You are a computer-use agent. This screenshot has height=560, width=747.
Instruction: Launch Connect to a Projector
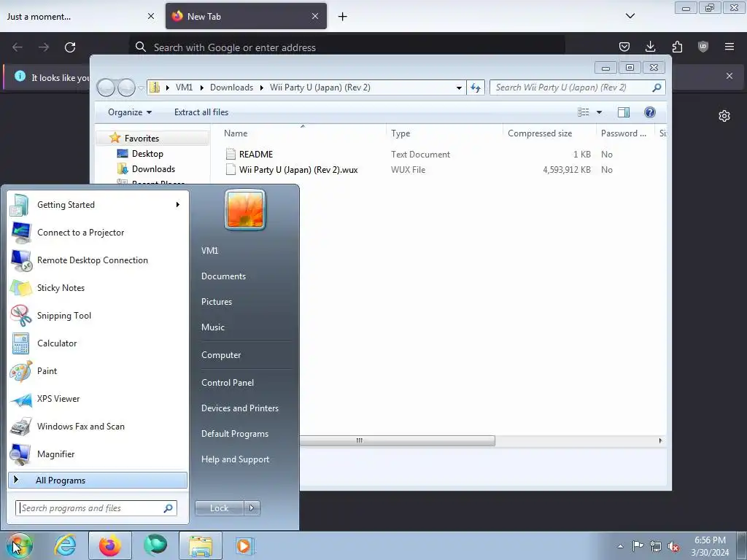[x=98, y=233]
